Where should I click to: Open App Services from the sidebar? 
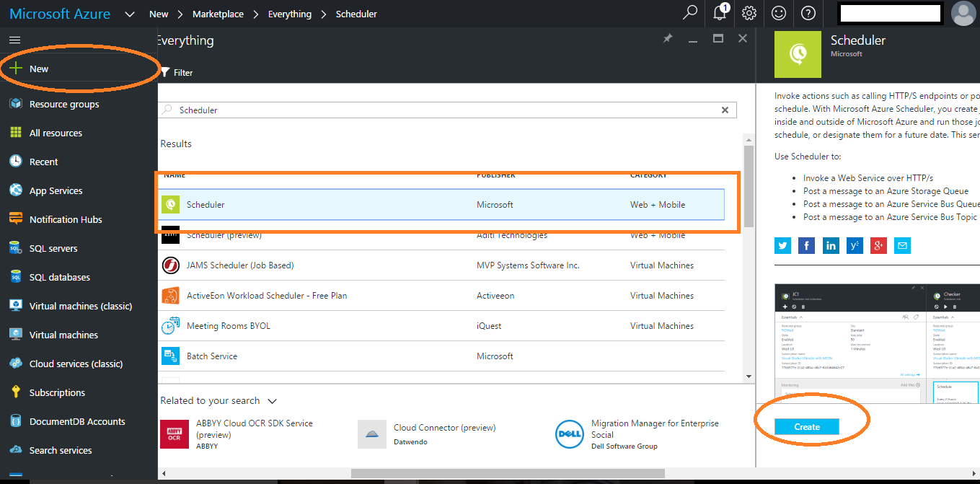click(57, 190)
